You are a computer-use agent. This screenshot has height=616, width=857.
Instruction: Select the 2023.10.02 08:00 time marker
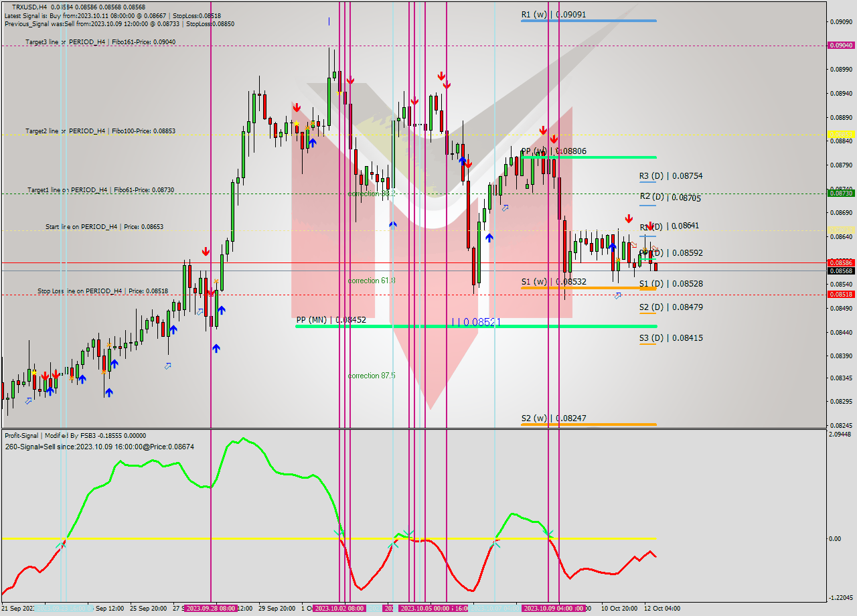(339, 609)
